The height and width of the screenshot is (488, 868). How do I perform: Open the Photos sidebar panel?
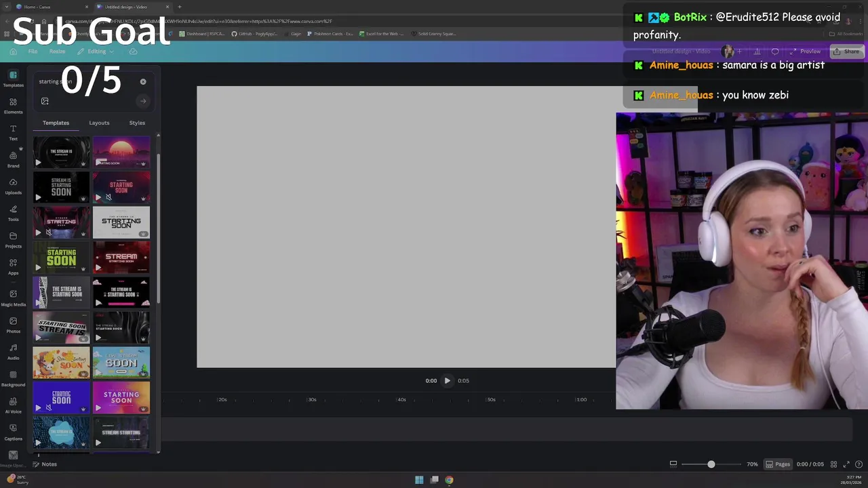coord(13,325)
